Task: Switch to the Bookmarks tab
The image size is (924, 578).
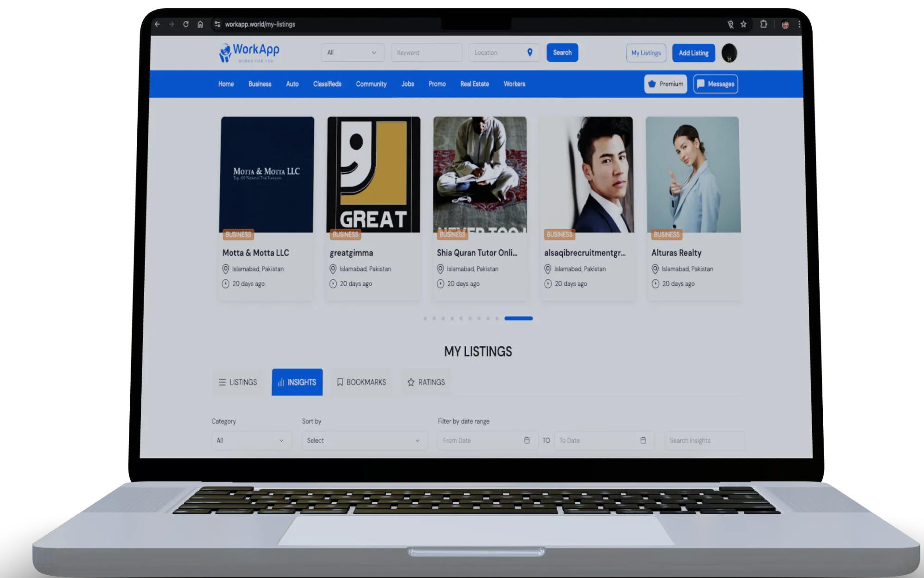Action: 361,382
